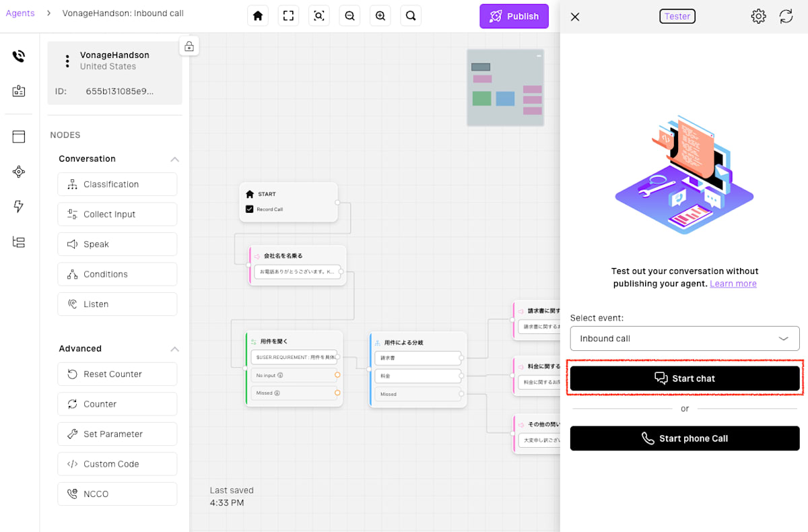Open the phone calls sidebar icon

click(19, 56)
